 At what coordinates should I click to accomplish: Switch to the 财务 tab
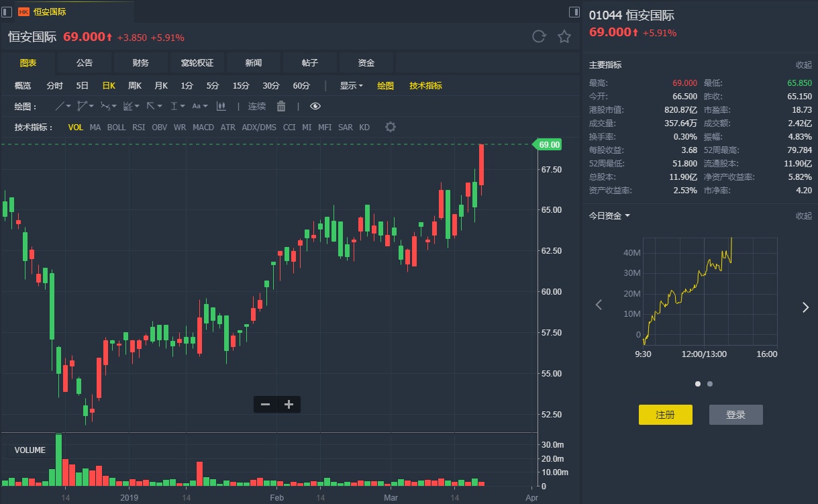[x=141, y=62]
